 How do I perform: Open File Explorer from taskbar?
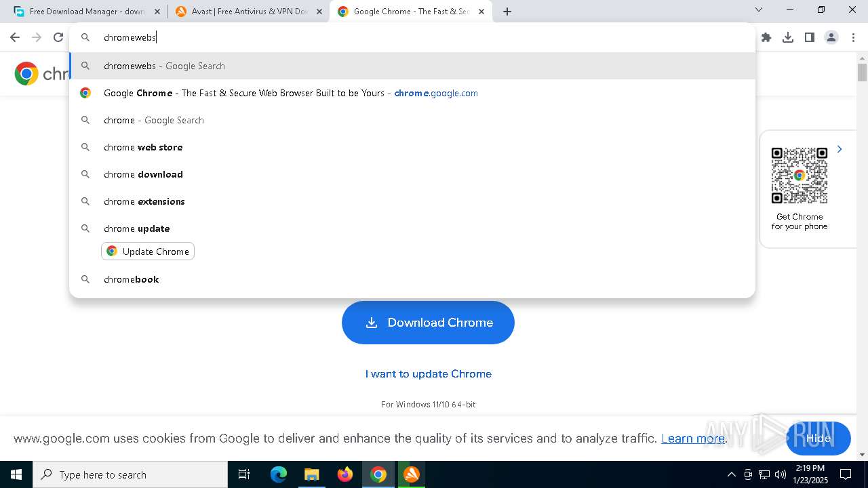coord(312,474)
